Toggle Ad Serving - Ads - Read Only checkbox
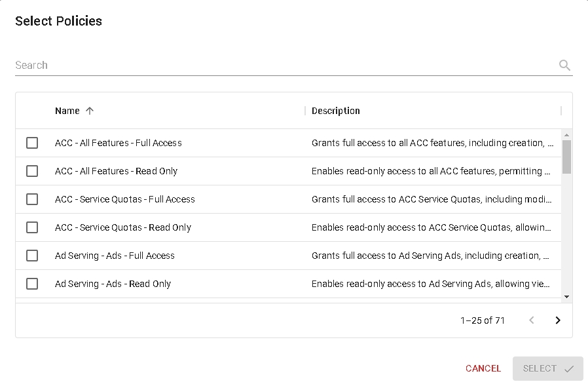 click(32, 284)
